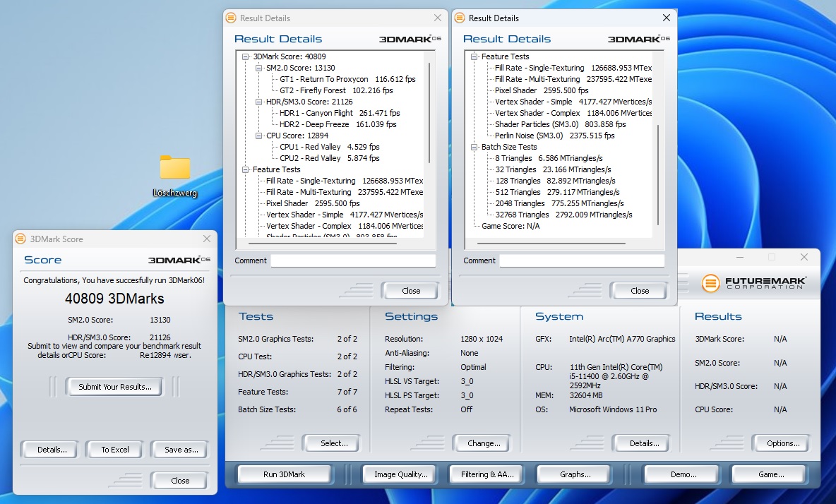The image size is (836, 504).
Task: Collapse the SM2.0 Score: 13130 node
Action: (259, 68)
